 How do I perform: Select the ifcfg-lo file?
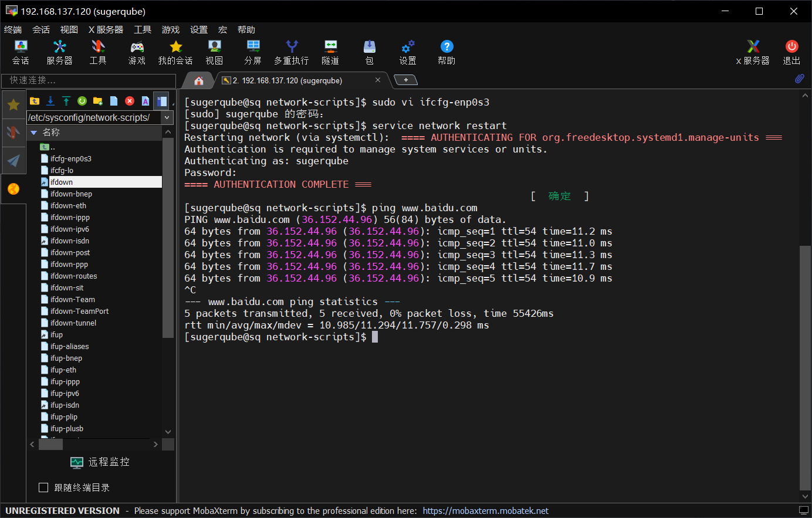(x=62, y=170)
